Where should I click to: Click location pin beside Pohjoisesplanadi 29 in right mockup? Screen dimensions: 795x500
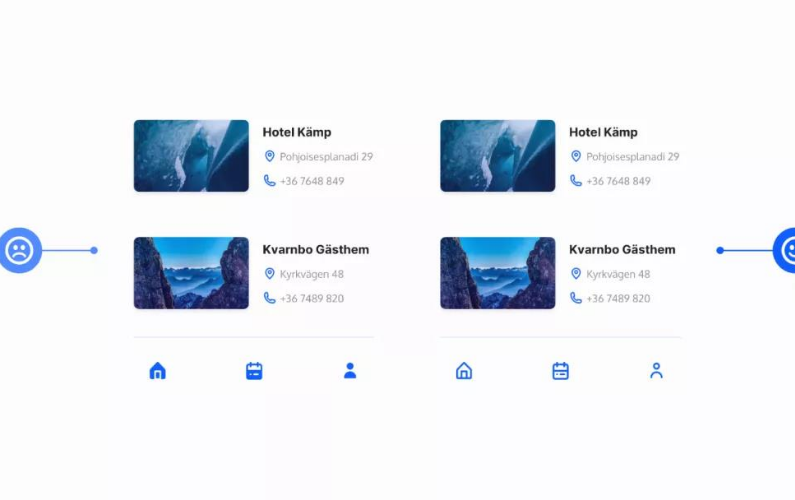576,156
